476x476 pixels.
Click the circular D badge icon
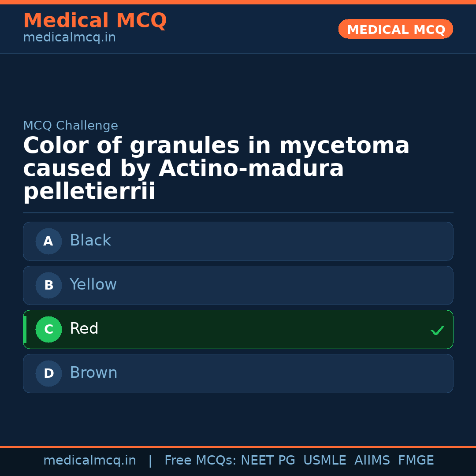tap(48, 373)
